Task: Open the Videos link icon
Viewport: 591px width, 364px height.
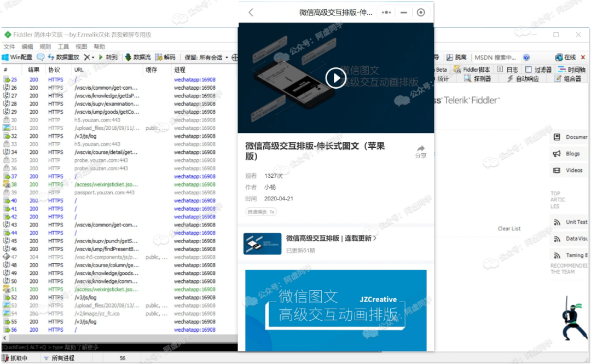Action: coord(557,170)
